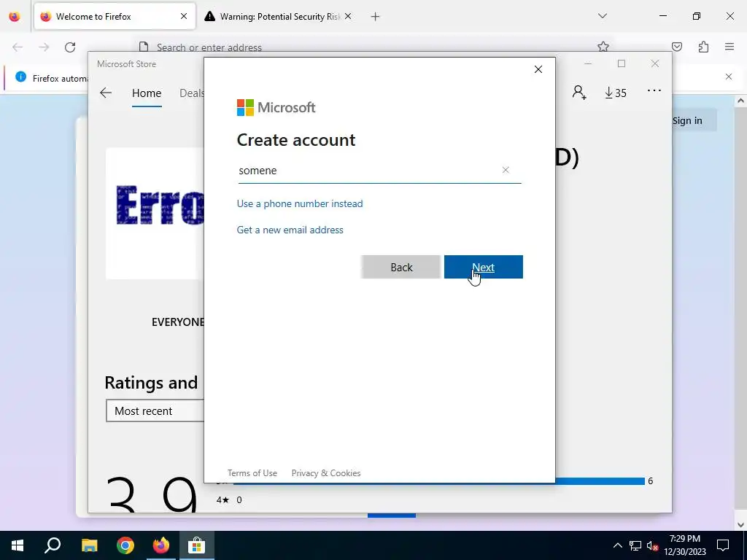747x560 pixels.
Task: Click Firefox back navigation arrow
Action: pyautogui.click(x=18, y=47)
